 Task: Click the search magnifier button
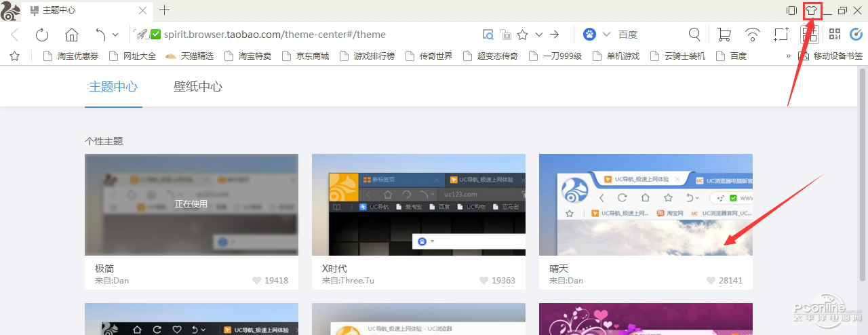694,34
